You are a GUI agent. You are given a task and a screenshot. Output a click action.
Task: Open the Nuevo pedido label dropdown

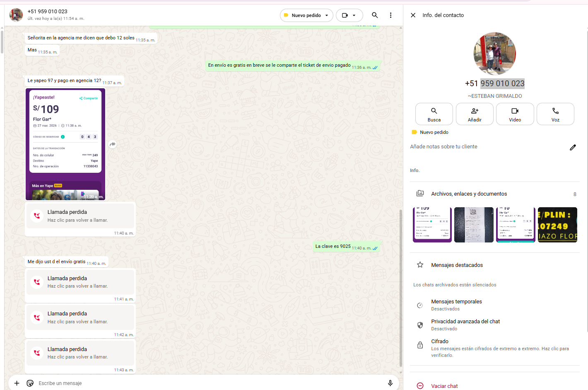click(x=306, y=15)
